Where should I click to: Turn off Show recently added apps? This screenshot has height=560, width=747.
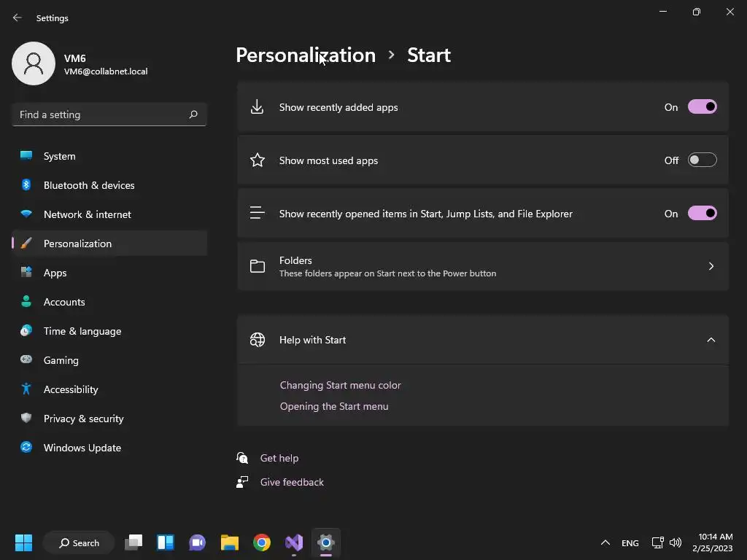pos(702,107)
